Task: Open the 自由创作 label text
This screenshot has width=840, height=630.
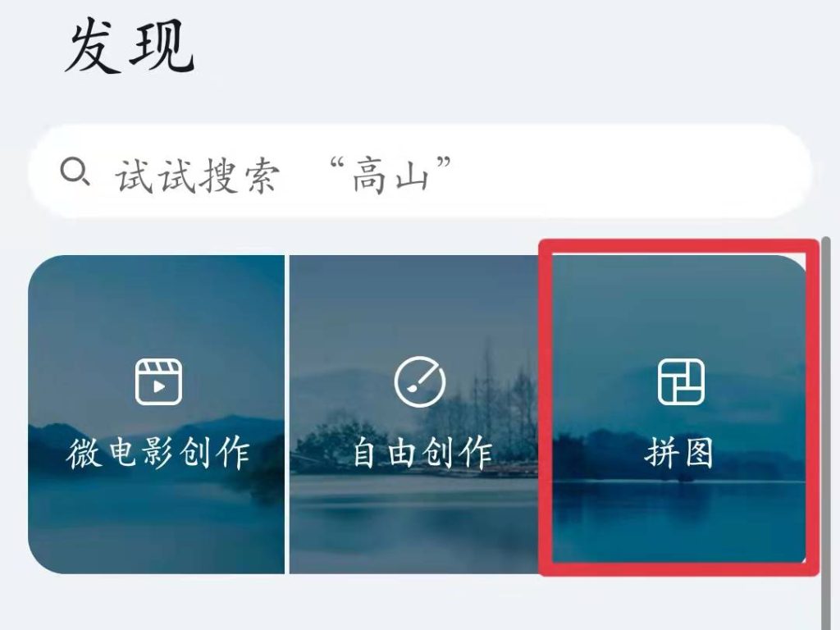Action: point(422,453)
